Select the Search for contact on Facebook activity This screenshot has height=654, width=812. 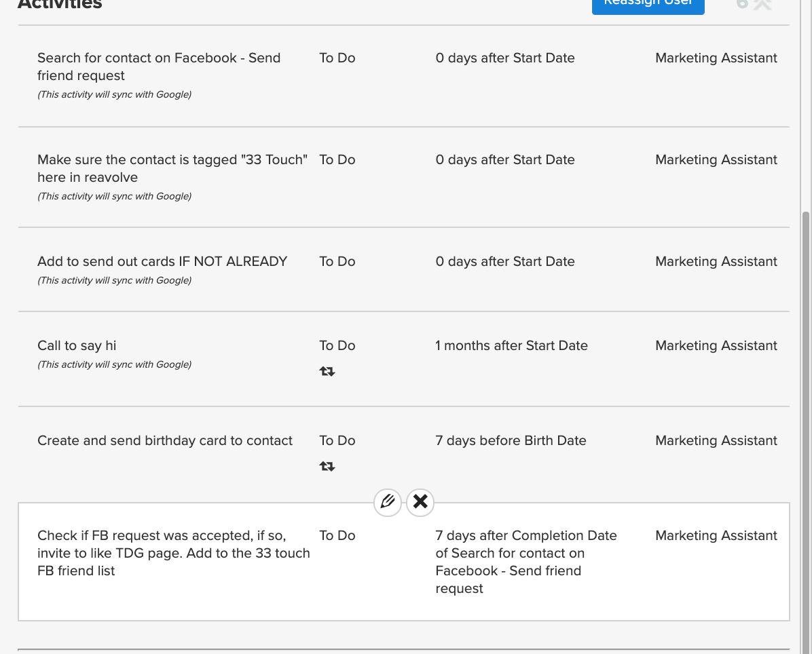(159, 66)
